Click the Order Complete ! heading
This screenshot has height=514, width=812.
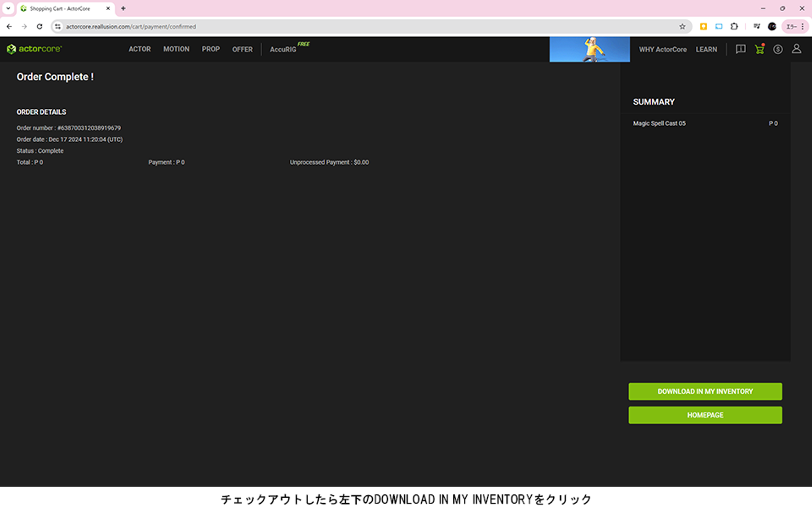[x=55, y=77]
